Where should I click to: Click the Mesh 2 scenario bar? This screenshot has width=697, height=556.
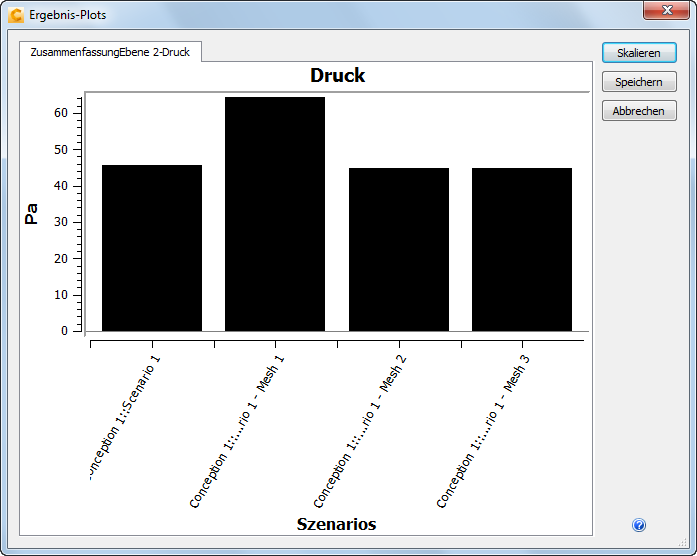(x=399, y=249)
